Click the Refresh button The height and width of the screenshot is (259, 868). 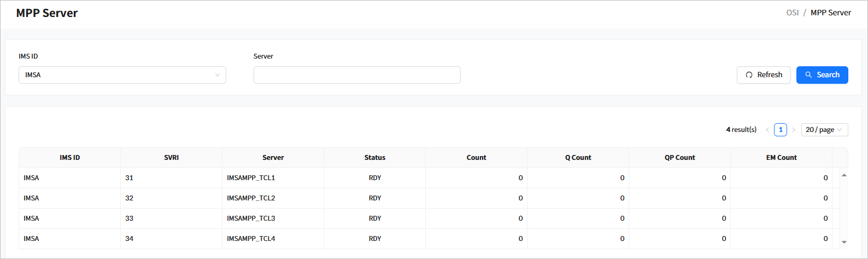pyautogui.click(x=764, y=75)
